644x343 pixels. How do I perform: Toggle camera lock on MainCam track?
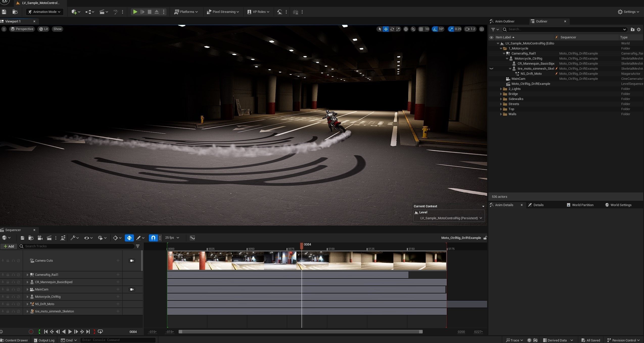[x=132, y=289]
